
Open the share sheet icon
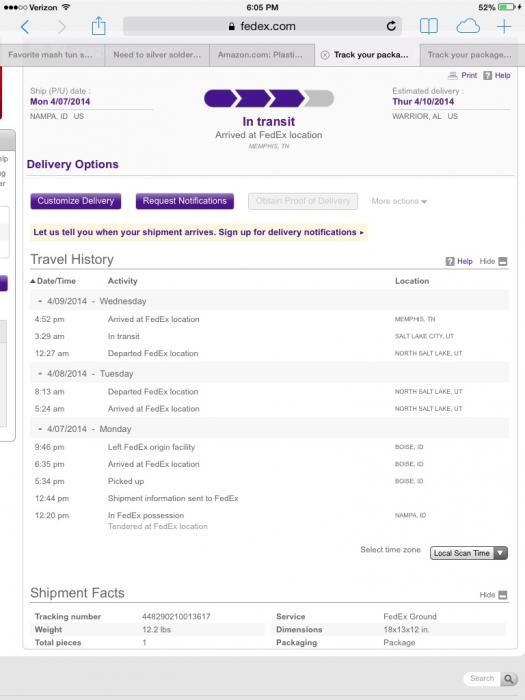99,26
